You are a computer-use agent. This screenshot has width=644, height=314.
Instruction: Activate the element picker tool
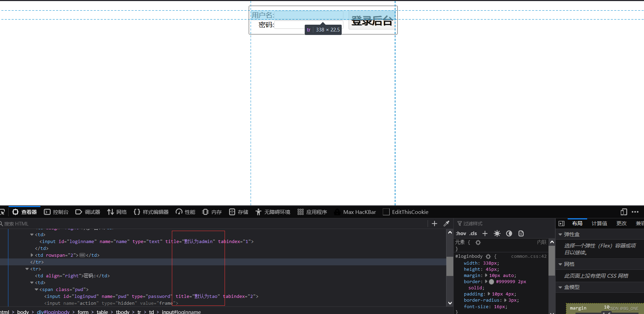pos(2,212)
